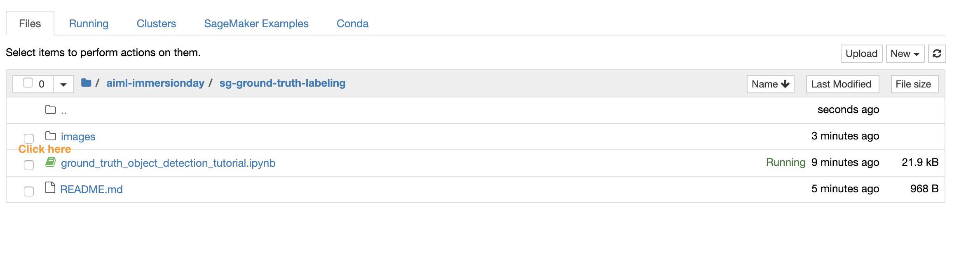
Task: Open the ground_truth_object_detection_tutorial.ipynb link
Action: (168, 163)
